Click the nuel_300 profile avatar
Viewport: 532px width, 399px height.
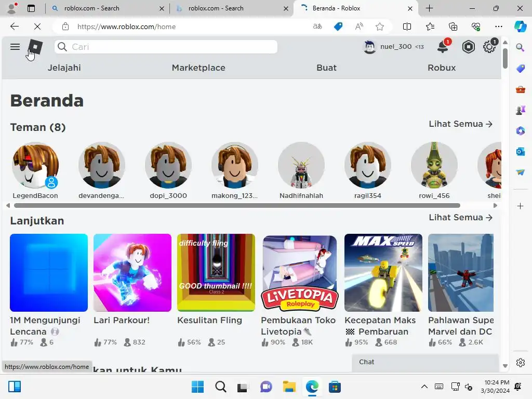[x=369, y=47]
